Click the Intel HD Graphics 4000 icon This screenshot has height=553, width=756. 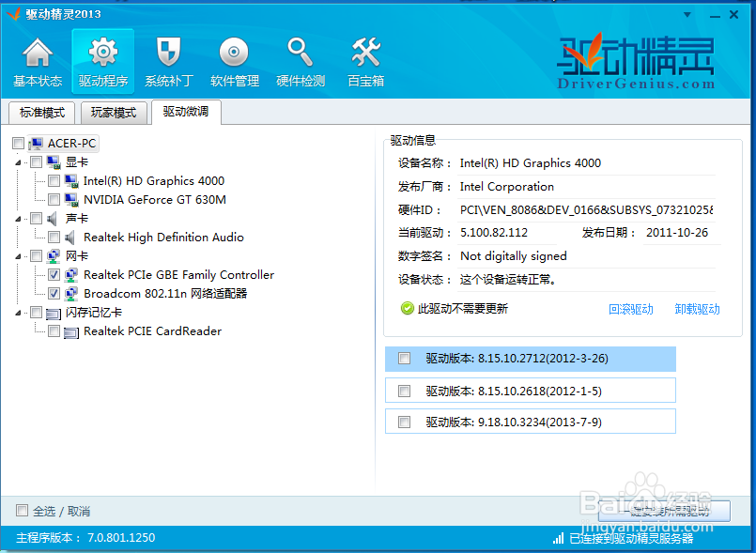tap(71, 181)
